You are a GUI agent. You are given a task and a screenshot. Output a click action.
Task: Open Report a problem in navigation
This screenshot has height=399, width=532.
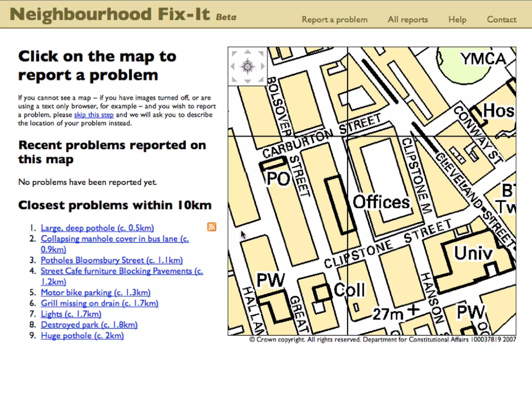[x=334, y=19]
